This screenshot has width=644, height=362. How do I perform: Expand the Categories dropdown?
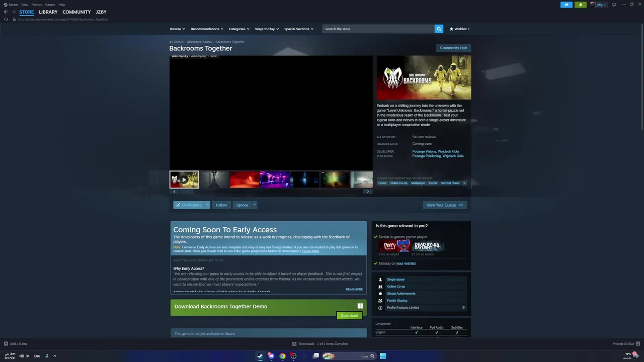click(239, 29)
